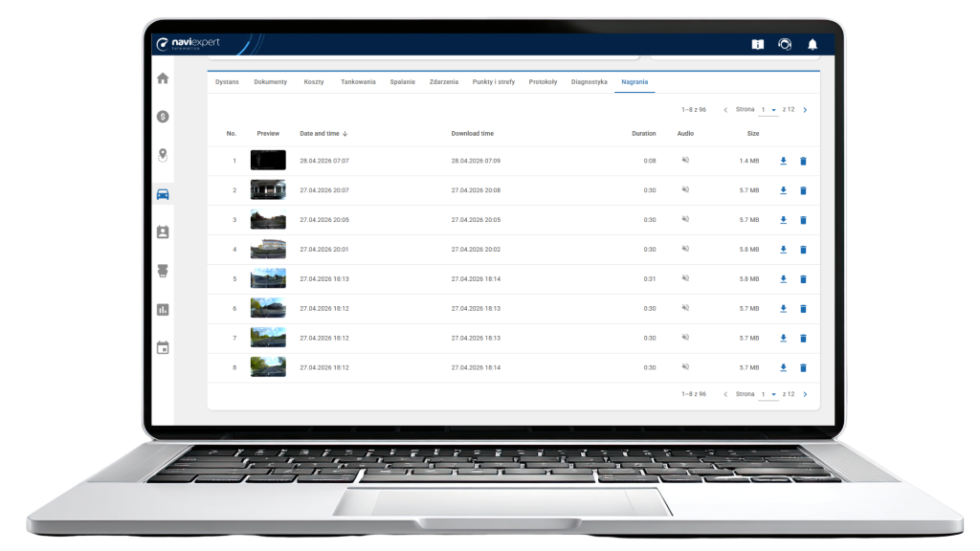Viewport: 980px width, 551px height.
Task: Open the top Strona page dropdown
Action: [768, 110]
